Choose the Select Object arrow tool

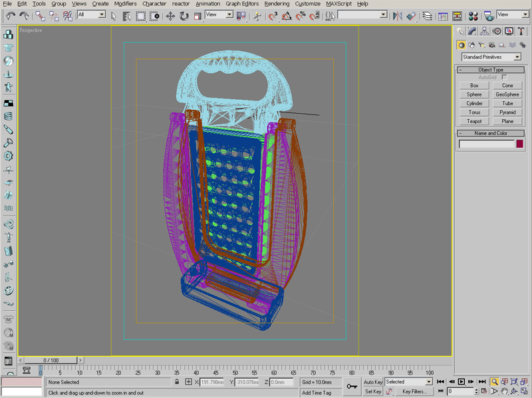click(114, 16)
